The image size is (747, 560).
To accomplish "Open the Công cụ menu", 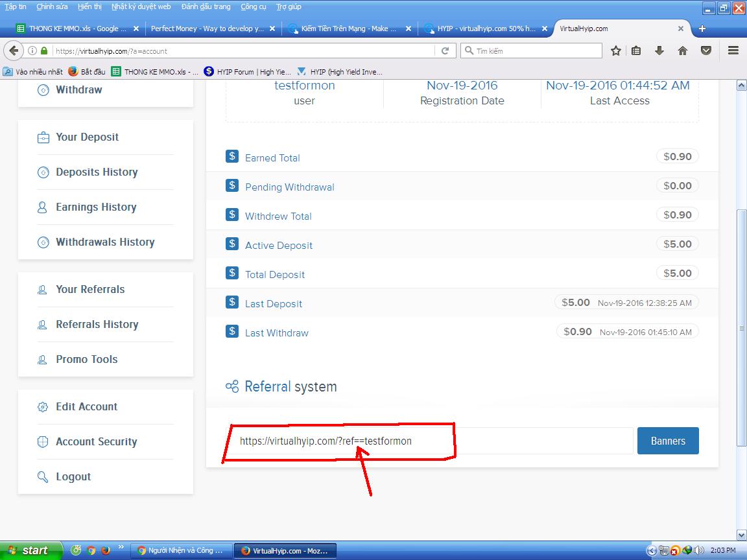I will 253,6.
